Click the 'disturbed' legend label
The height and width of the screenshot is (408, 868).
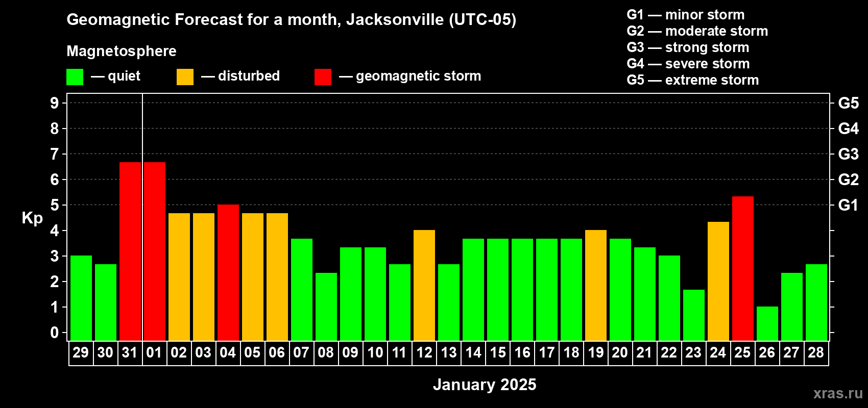pyautogui.click(x=249, y=76)
